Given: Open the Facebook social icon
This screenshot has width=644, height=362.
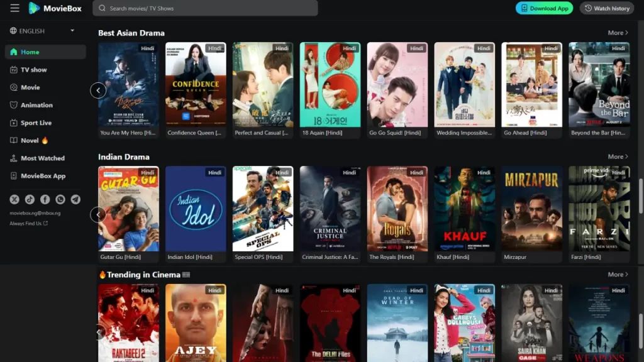Looking at the screenshot, I should 45,199.
